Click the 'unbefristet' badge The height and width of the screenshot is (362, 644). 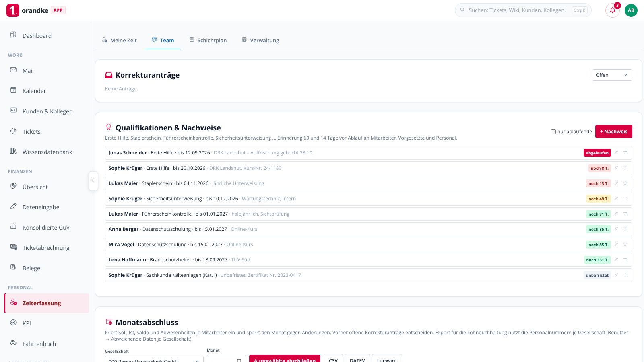pyautogui.click(x=597, y=275)
